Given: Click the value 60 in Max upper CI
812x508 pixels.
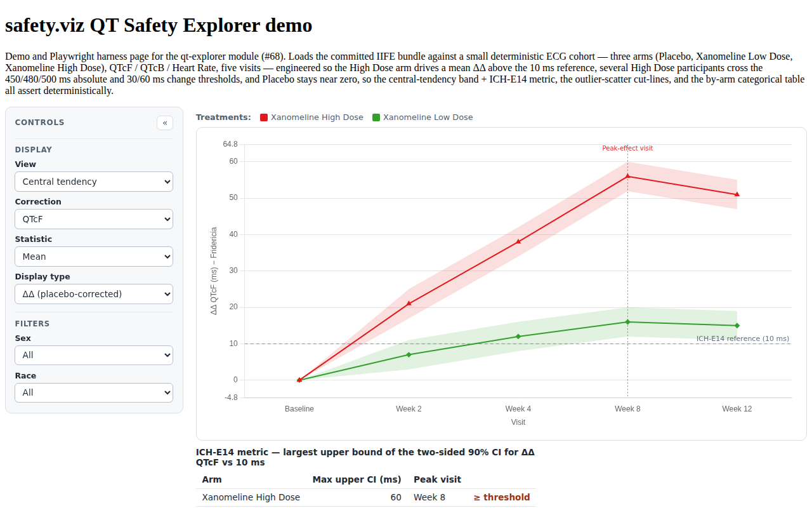Looking at the screenshot, I should (396, 497).
